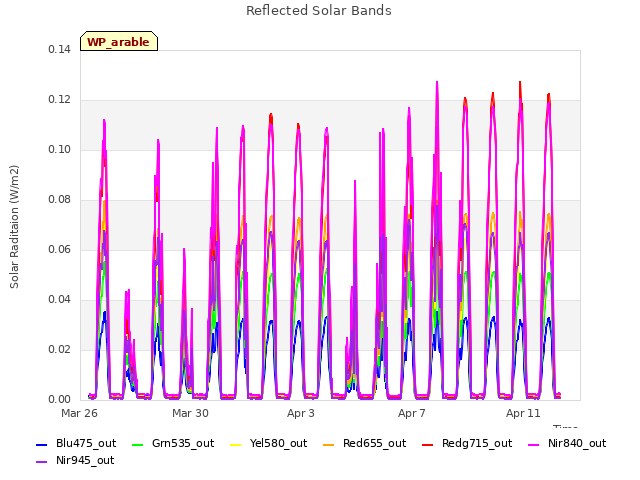Image resolution: width=640 pixels, height=480 pixels.
Task: Click the red Redg715_out legend swatch
Action: coord(428,445)
